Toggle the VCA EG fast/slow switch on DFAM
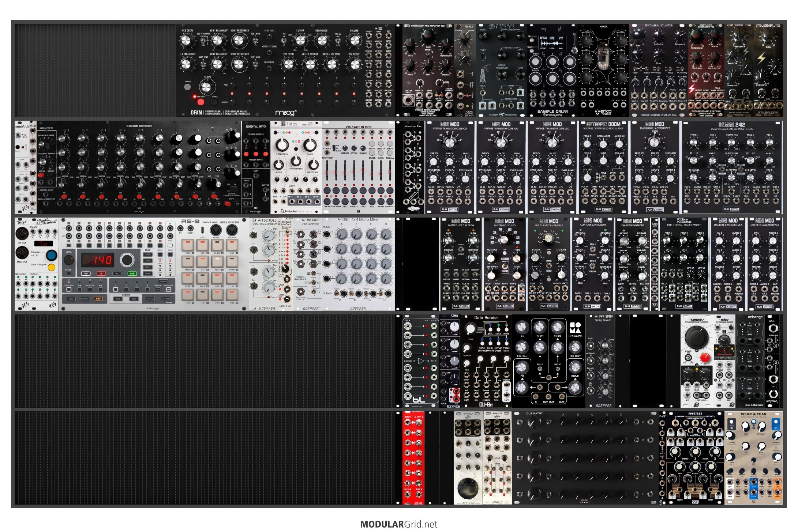 338,41
